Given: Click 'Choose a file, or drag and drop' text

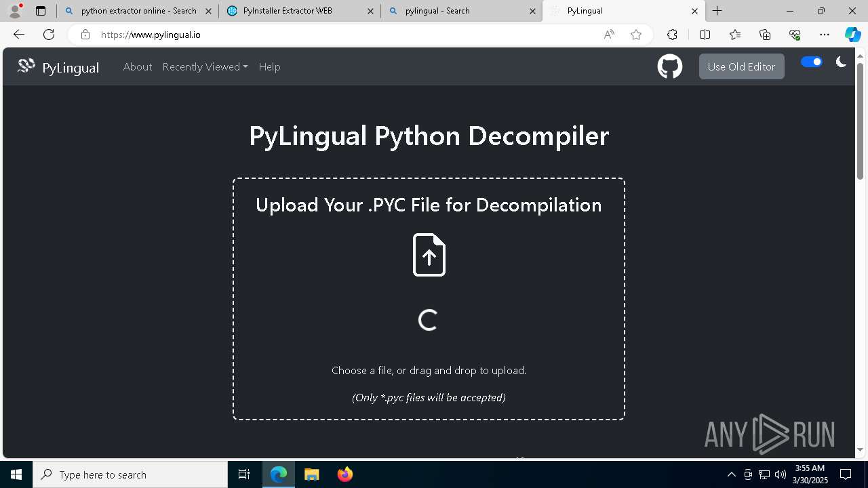Looking at the screenshot, I should [x=429, y=371].
